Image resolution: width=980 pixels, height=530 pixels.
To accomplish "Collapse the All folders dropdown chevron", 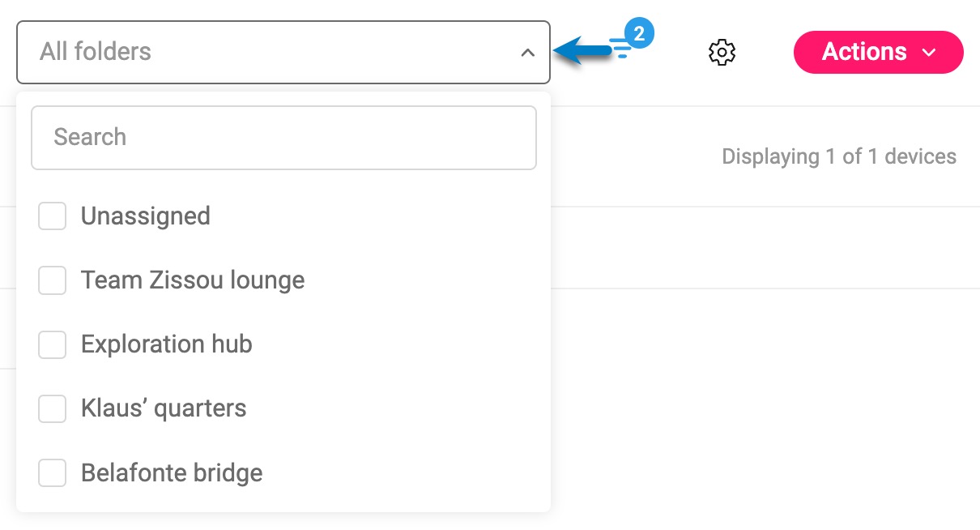I will coord(527,53).
